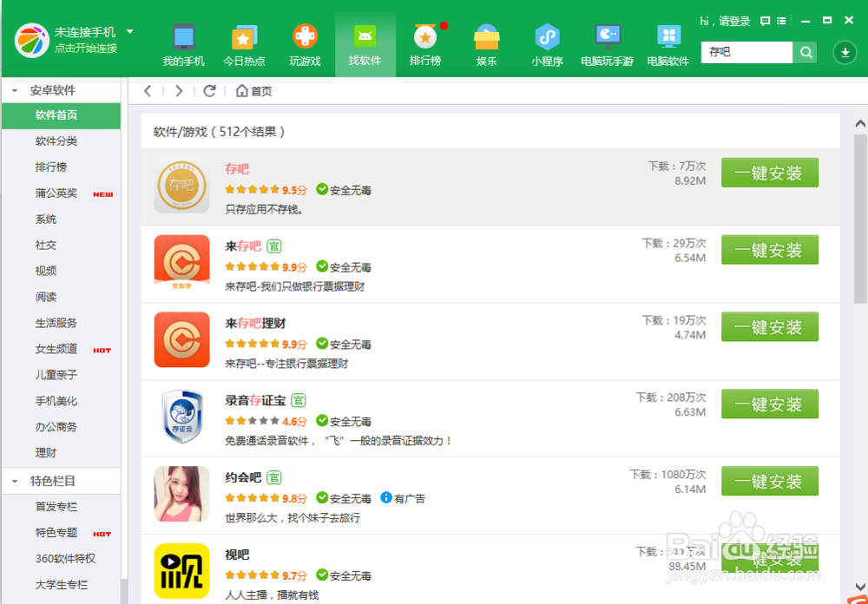The image size is (868, 604).
Task: Open the 来存吧理财 app title
Action: point(255,324)
